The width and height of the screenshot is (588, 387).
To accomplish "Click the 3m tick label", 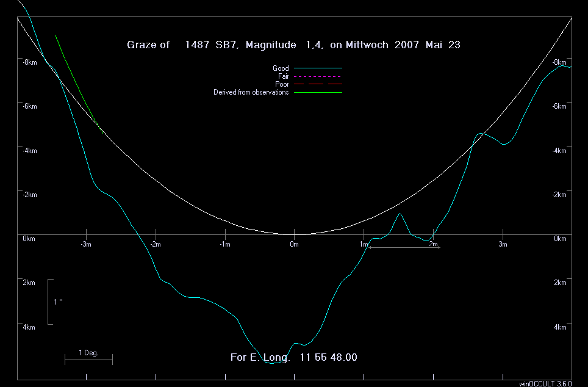I will 503,245.
